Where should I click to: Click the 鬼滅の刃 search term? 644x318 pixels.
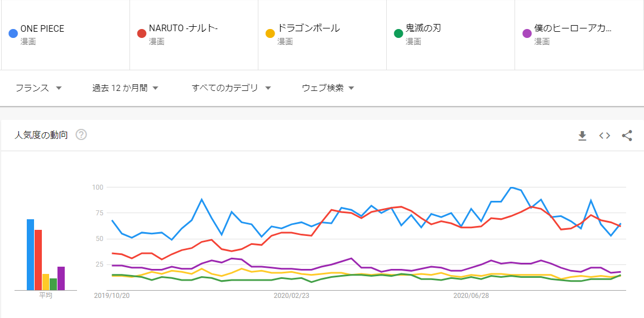click(423, 28)
